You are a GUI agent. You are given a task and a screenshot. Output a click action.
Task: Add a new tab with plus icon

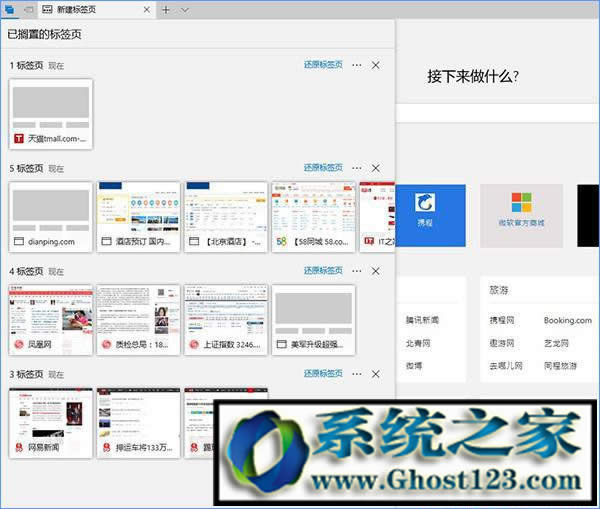pyautogui.click(x=166, y=10)
